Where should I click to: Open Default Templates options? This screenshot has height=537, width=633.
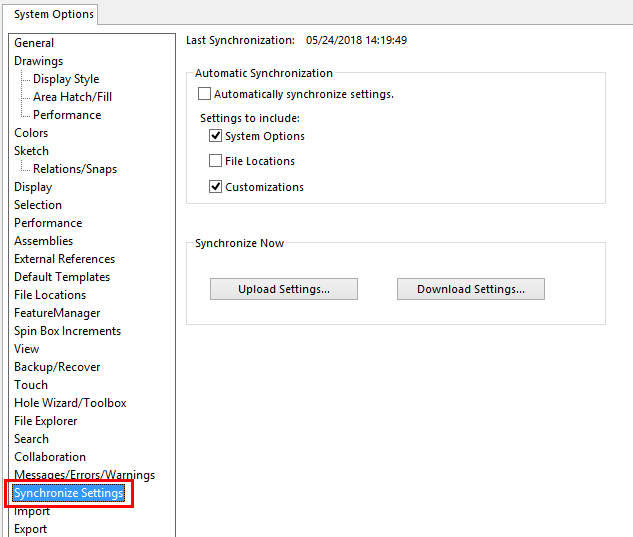[62, 277]
